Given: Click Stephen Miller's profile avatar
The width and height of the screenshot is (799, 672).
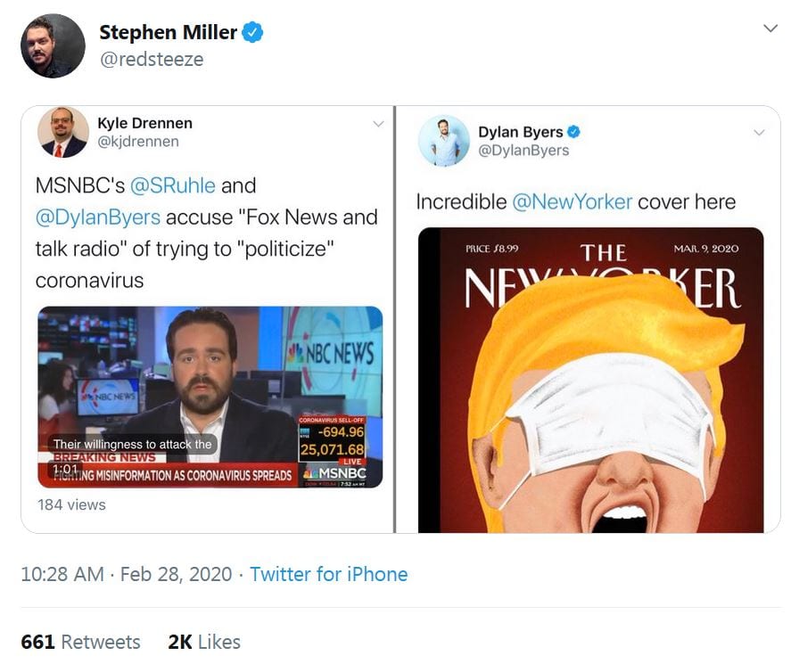Looking at the screenshot, I should click(53, 45).
